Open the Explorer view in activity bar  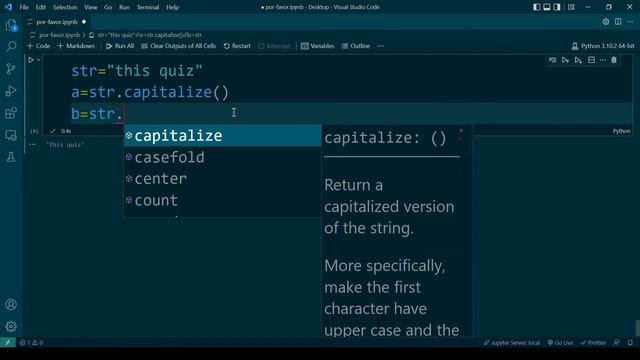[11, 25]
